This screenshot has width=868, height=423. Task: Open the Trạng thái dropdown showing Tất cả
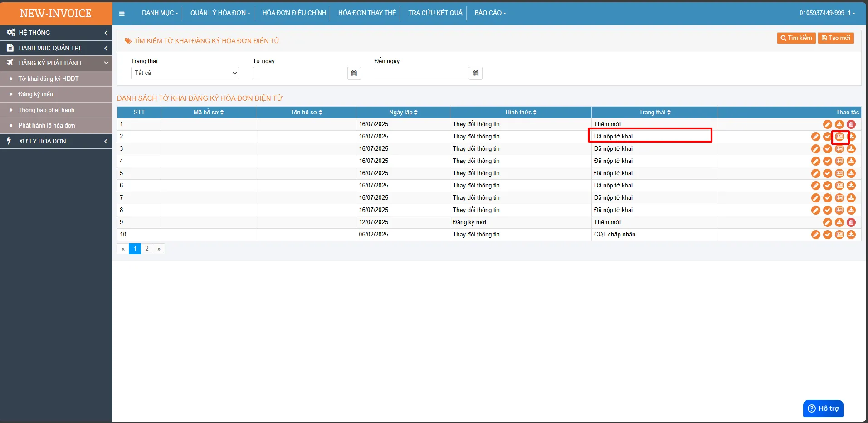point(185,73)
